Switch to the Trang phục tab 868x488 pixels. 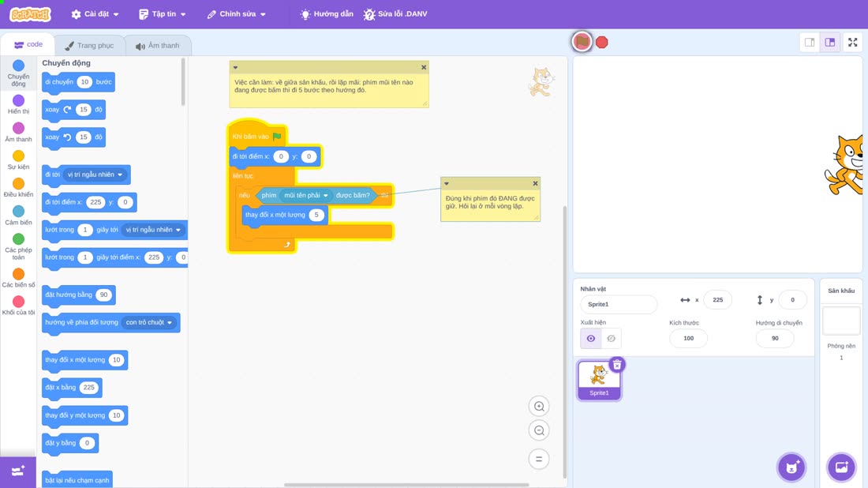pos(89,46)
